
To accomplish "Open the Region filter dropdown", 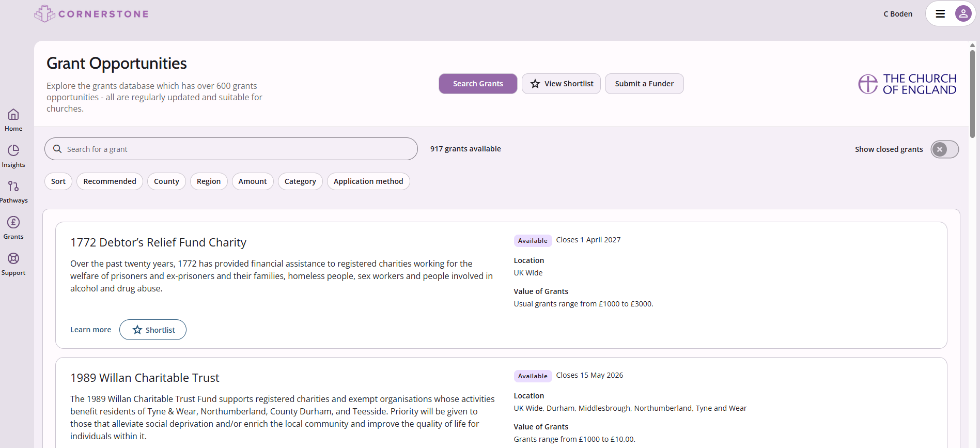I will (209, 181).
